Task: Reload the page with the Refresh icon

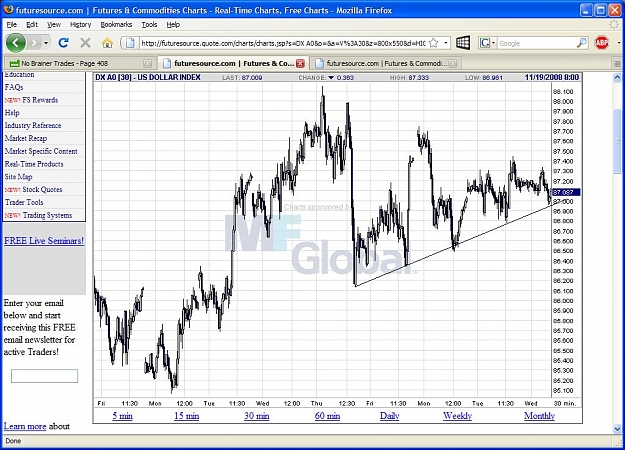Action: coord(63,43)
